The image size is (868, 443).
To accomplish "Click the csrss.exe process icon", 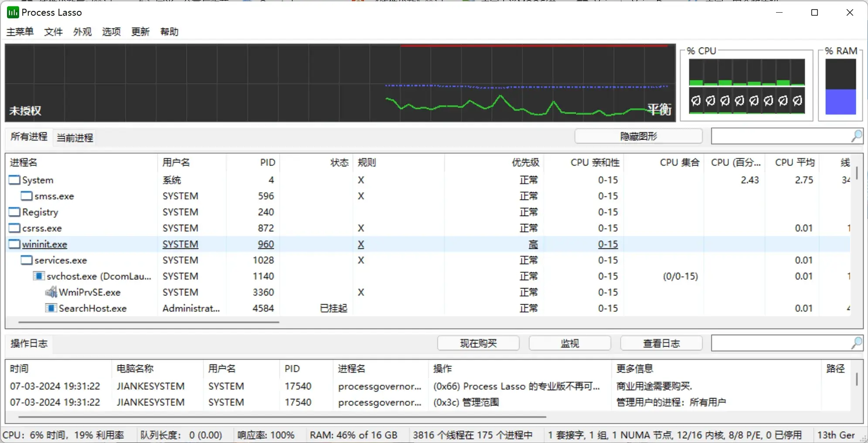I will coord(15,228).
